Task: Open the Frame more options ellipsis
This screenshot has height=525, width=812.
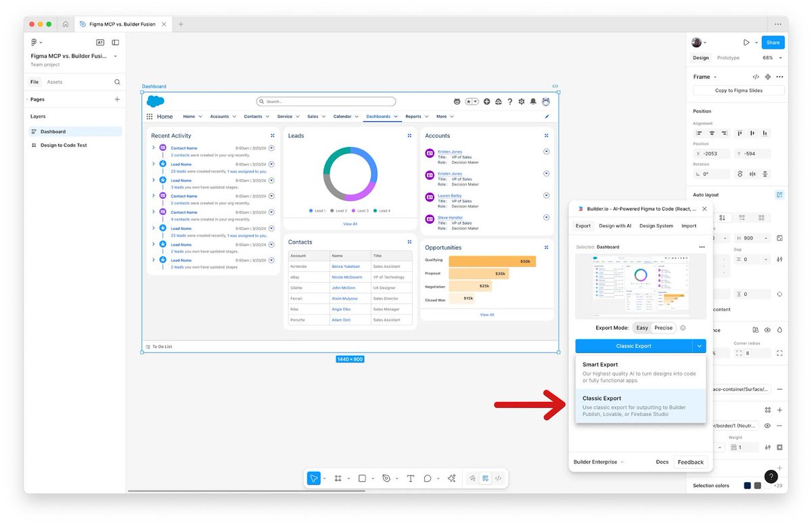Action: (x=780, y=77)
